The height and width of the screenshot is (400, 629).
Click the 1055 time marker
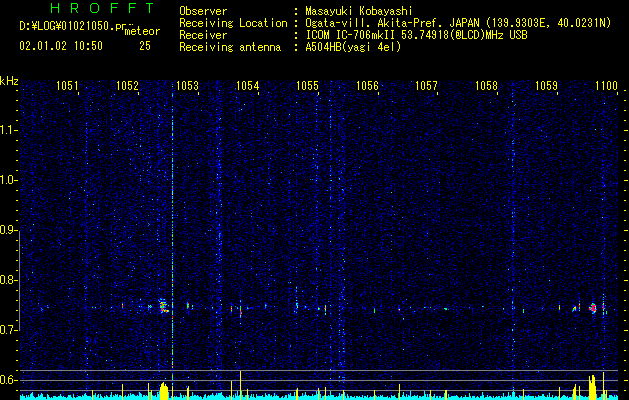[307, 85]
